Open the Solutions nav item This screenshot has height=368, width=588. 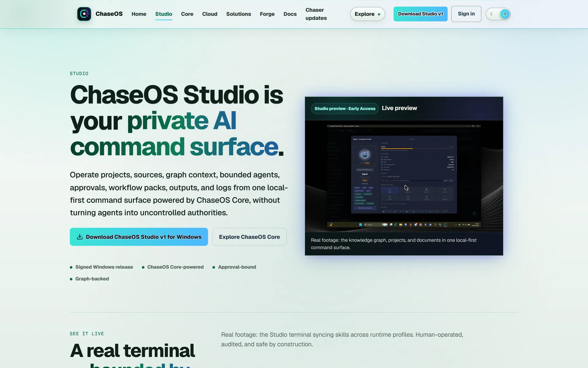[239, 14]
